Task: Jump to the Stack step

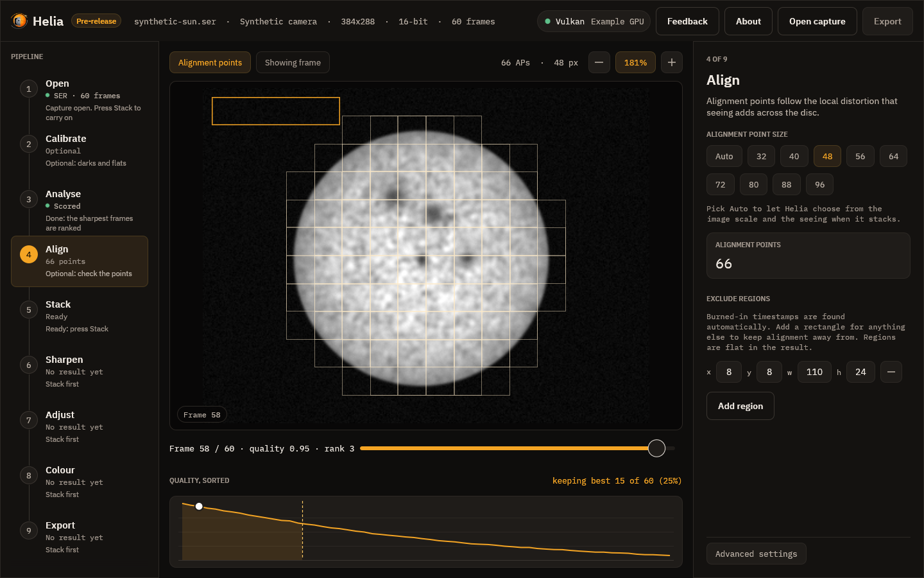Action: click(80, 316)
